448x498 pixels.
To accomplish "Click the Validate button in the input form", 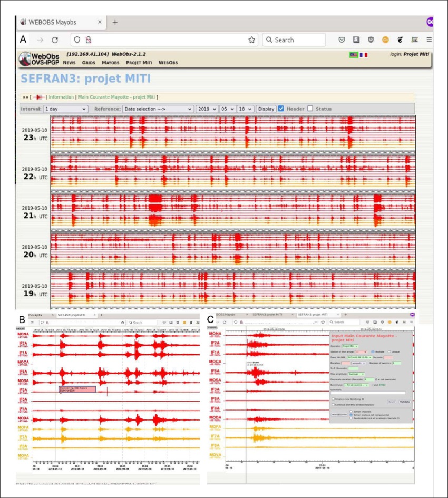I will 404,402.
